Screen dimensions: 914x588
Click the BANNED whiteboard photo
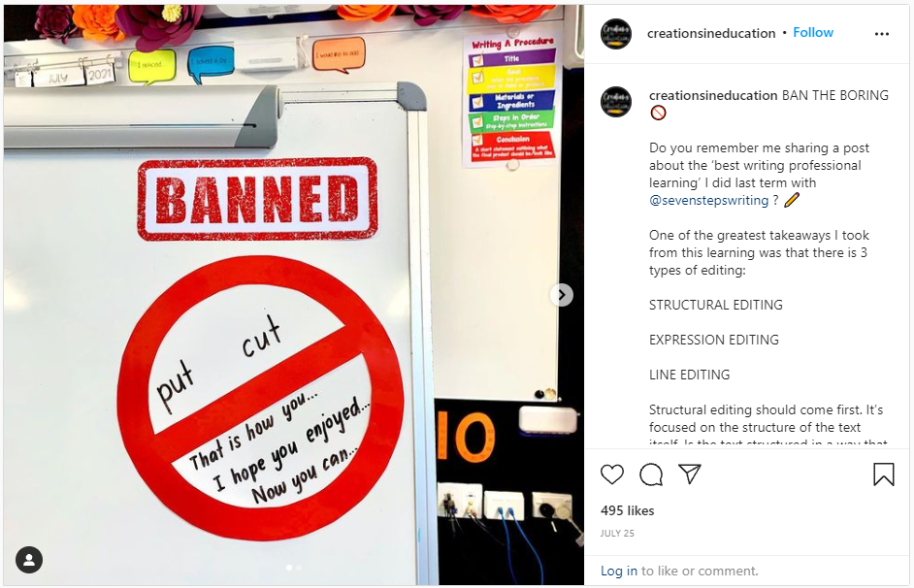click(x=293, y=295)
